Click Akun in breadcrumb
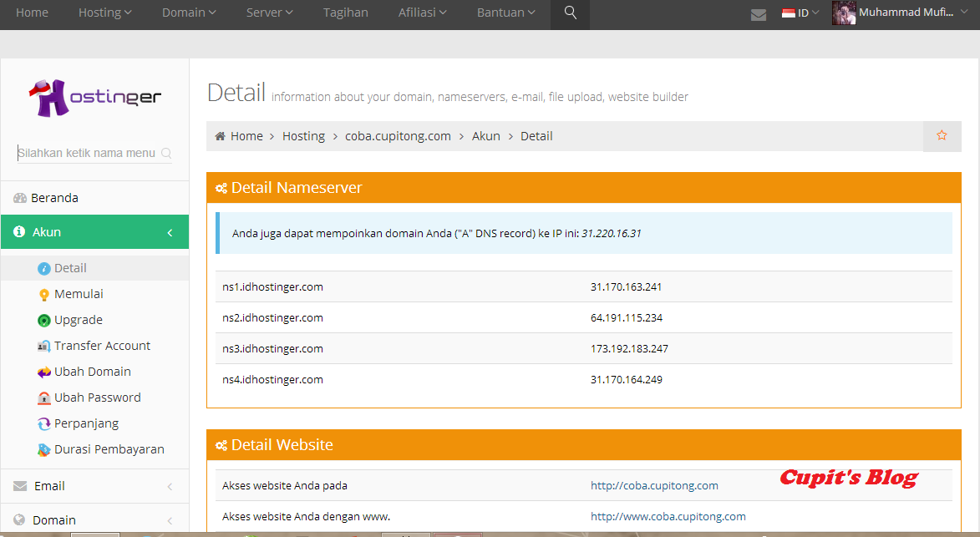 coord(485,136)
